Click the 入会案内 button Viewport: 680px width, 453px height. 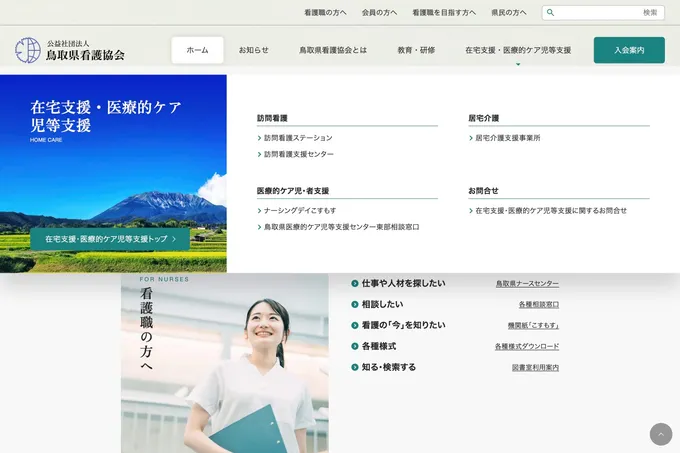(629, 50)
